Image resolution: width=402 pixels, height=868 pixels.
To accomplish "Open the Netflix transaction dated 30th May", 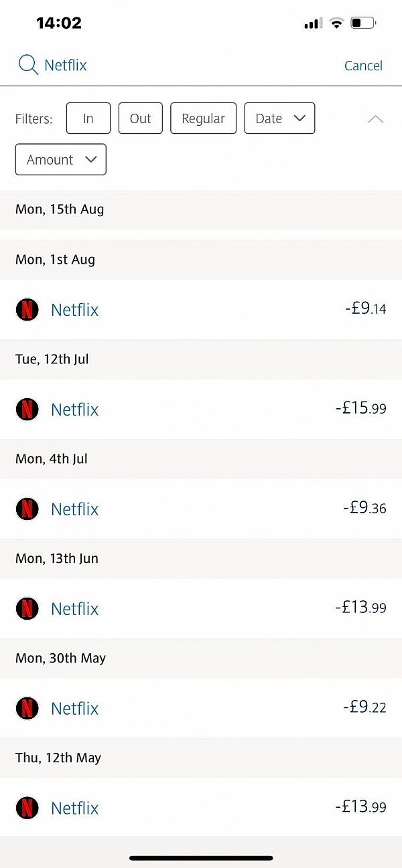I will pos(201,708).
